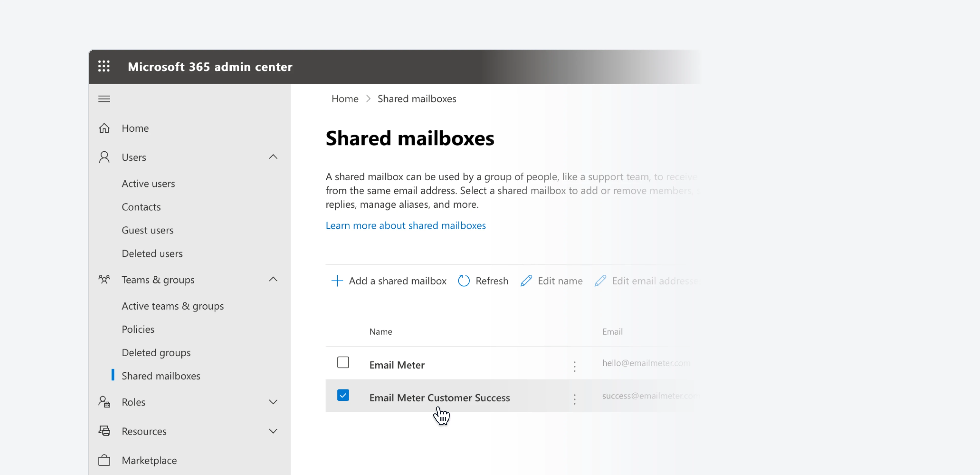The width and height of the screenshot is (980, 475).
Task: Click Home in the breadcrumb
Action: 345,99
